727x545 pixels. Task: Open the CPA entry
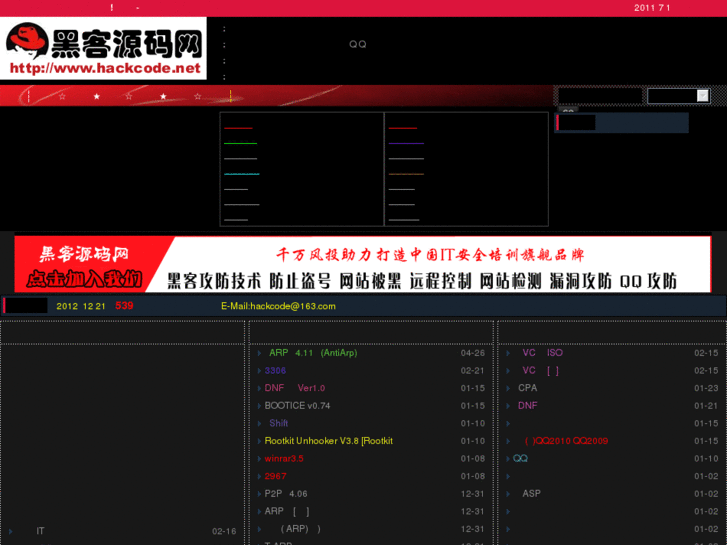click(528, 388)
